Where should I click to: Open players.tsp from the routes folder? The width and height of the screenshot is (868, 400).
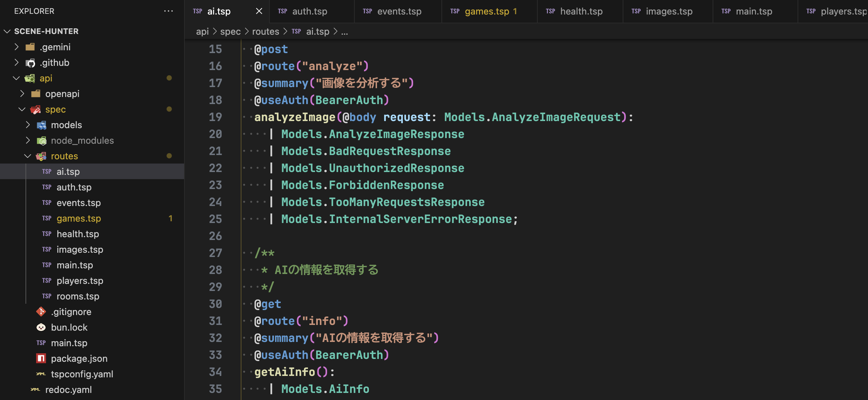click(92, 280)
